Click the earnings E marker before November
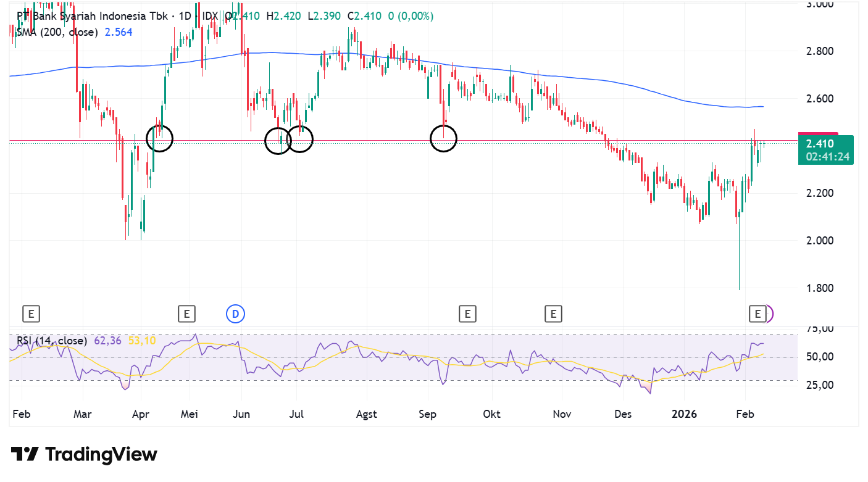868x482 pixels. click(553, 314)
